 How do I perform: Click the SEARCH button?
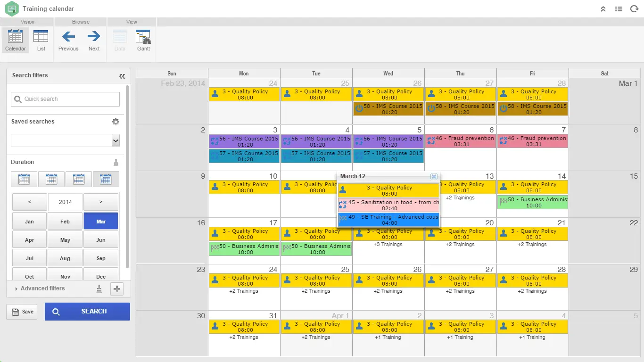(87, 312)
